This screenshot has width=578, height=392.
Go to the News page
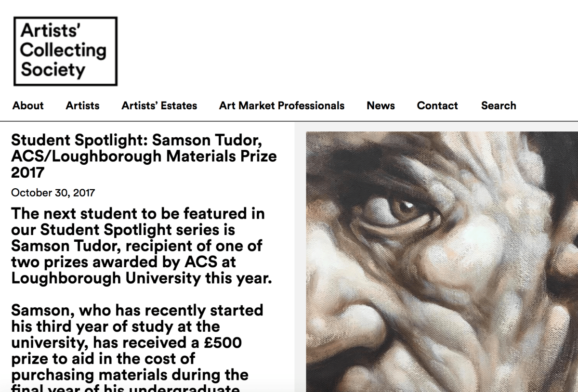pos(381,105)
